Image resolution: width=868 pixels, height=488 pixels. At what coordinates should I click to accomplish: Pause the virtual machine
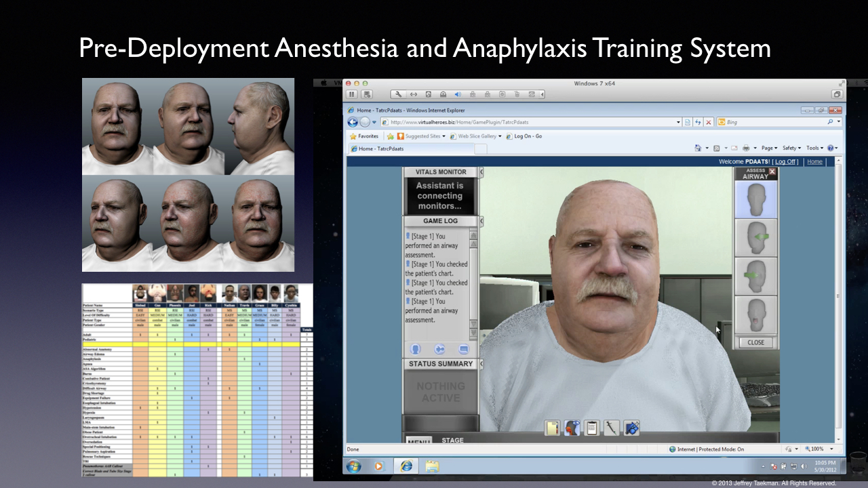(x=352, y=94)
